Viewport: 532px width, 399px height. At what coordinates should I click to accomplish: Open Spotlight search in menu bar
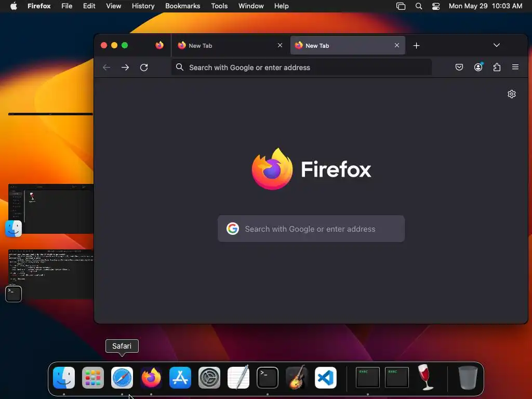tap(419, 6)
